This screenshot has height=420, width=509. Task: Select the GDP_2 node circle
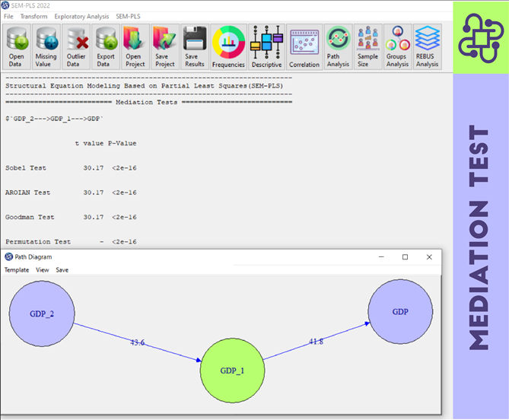click(42, 313)
